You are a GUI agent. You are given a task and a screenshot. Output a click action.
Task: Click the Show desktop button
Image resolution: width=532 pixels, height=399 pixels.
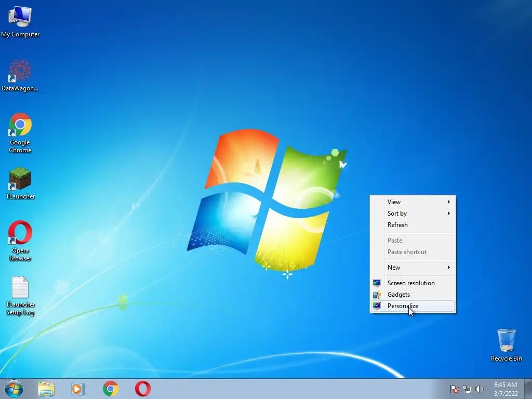(x=528, y=389)
